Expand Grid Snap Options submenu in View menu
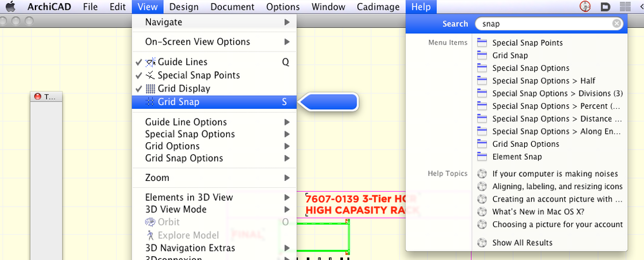This screenshot has height=260, width=644. pyautogui.click(x=214, y=158)
